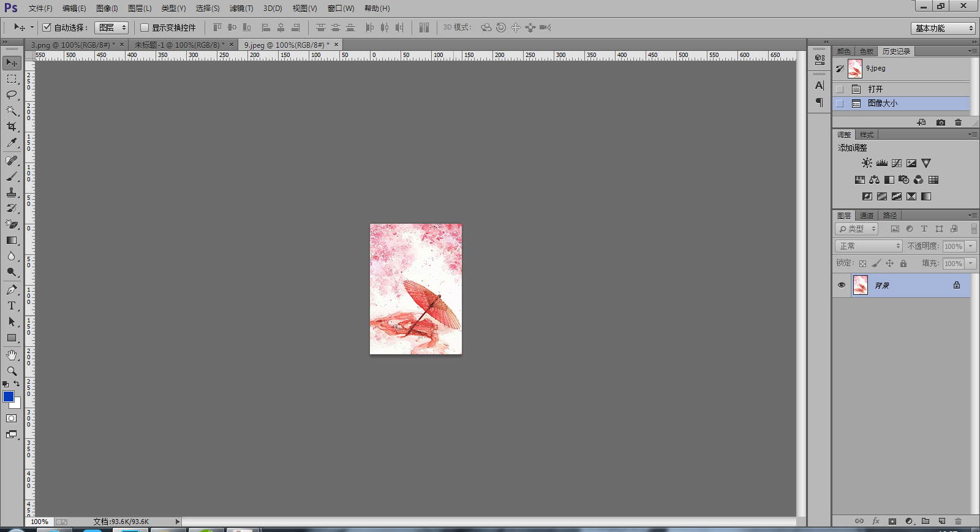The width and height of the screenshot is (980, 532).
Task: Select the Eyedropper tool
Action: (x=12, y=143)
